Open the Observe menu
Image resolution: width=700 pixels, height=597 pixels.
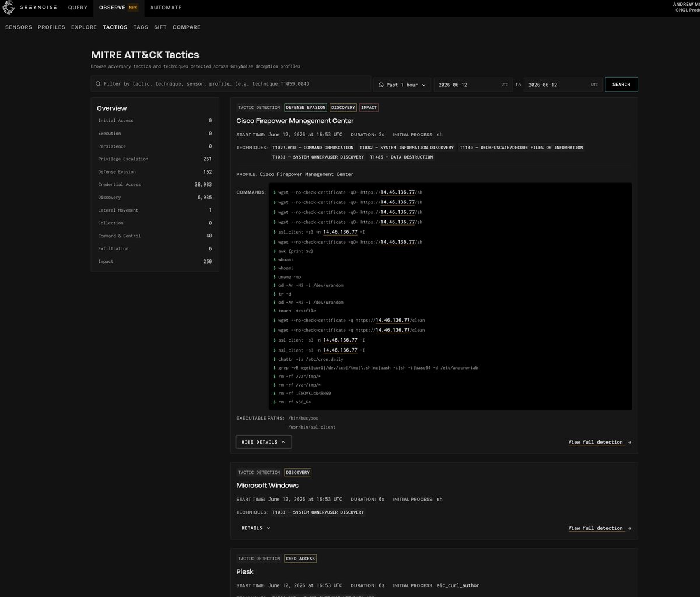click(x=118, y=8)
